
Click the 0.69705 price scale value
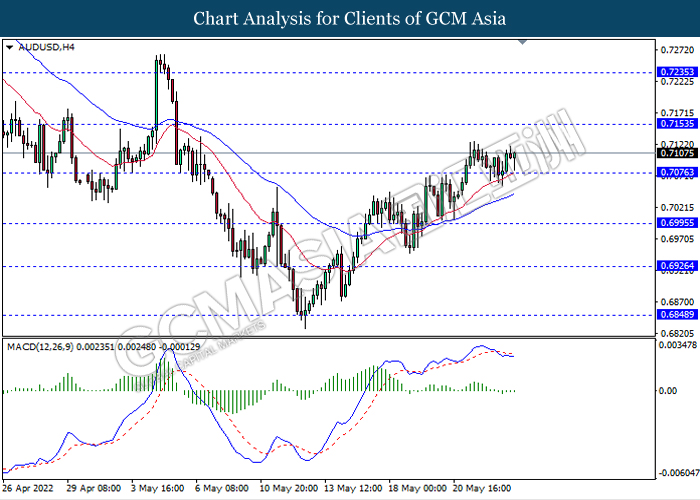[x=677, y=239]
